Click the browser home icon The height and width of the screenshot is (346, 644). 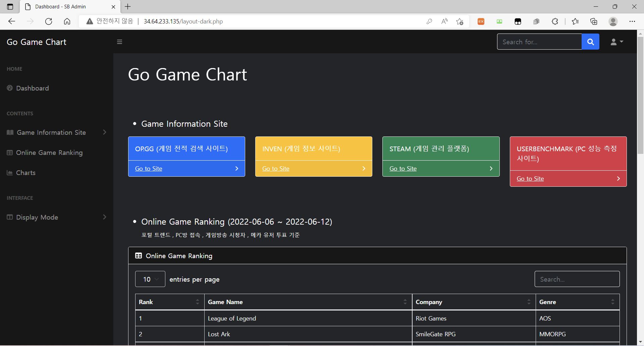(x=67, y=21)
